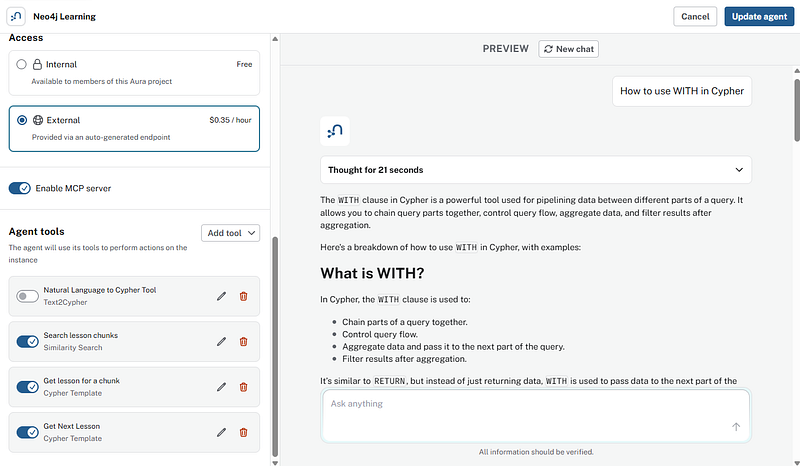Click the Update agent button

pos(759,16)
